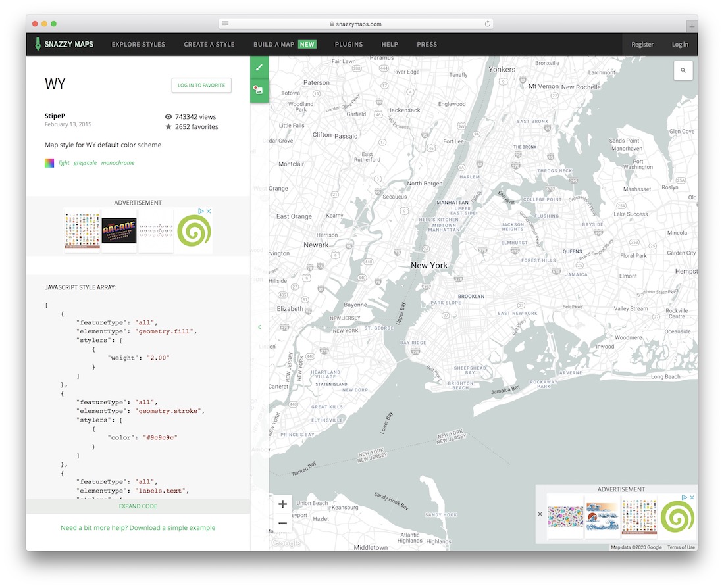Screen dimensions: 724x588
Task: Reload the page with the refresh icon
Action: tap(487, 24)
